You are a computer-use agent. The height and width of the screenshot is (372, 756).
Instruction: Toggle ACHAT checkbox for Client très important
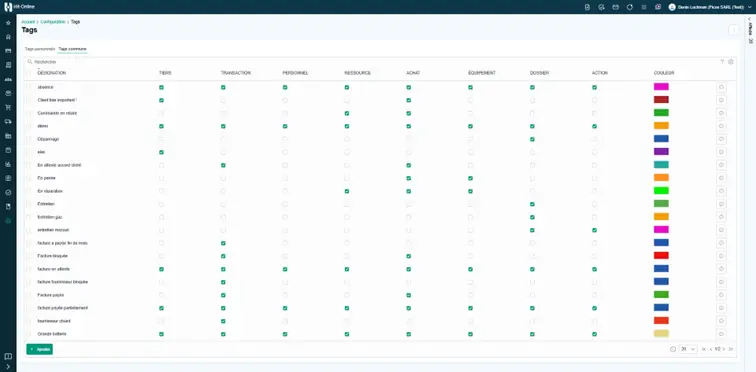(409, 100)
